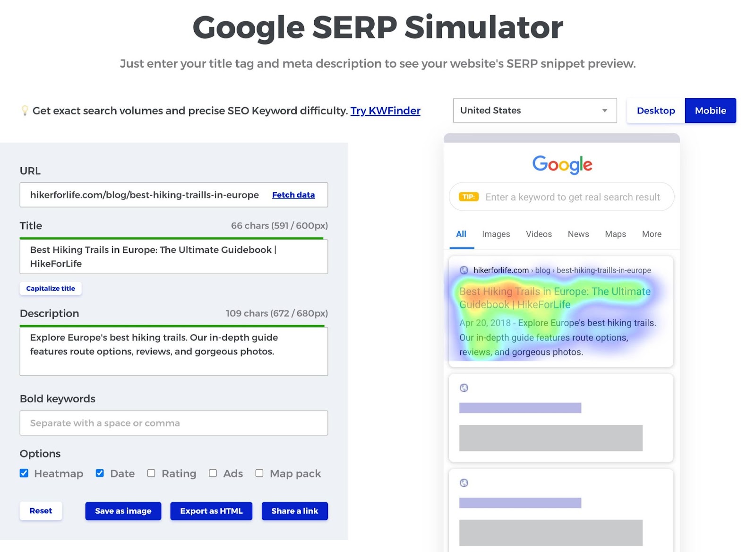Image resolution: width=756 pixels, height=552 pixels.
Task: Click Share a link button
Action: [x=295, y=511]
